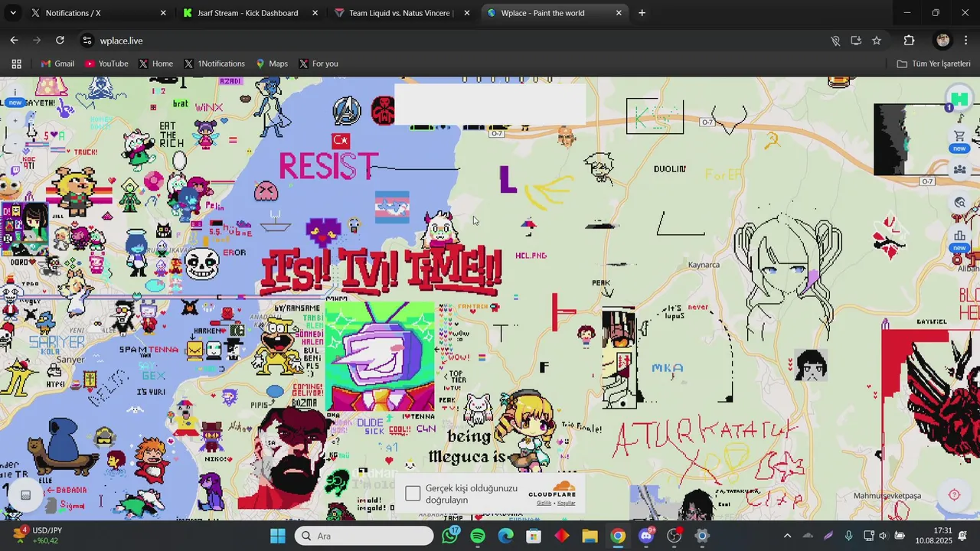
Task: Click the volume icon in system tray
Action: (884, 536)
